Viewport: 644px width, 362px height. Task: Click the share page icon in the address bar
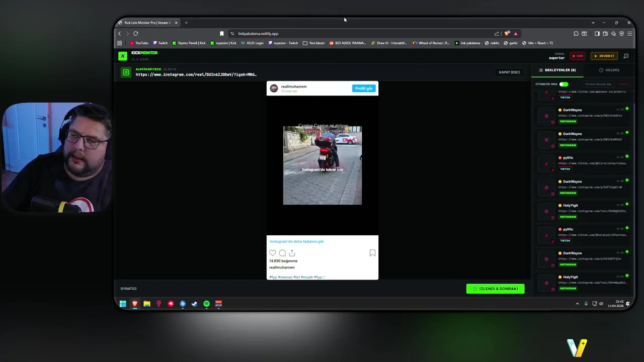coord(497,34)
